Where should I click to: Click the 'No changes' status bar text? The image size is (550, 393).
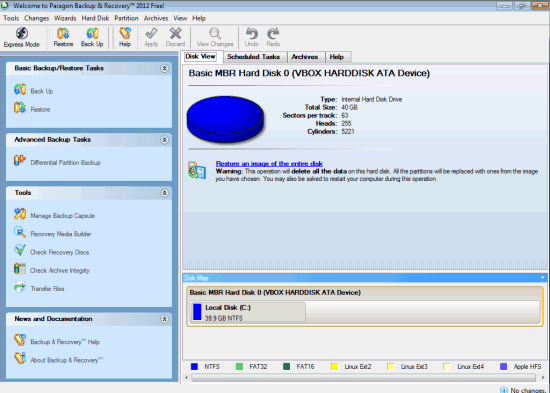[529, 390]
